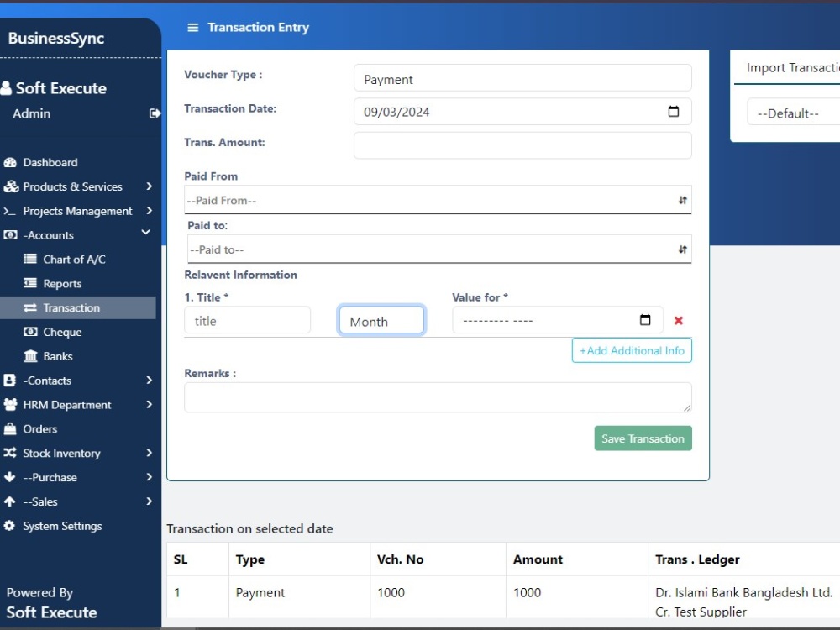Image resolution: width=840 pixels, height=630 pixels.
Task: Click the Save Transaction button
Action: 643,438
